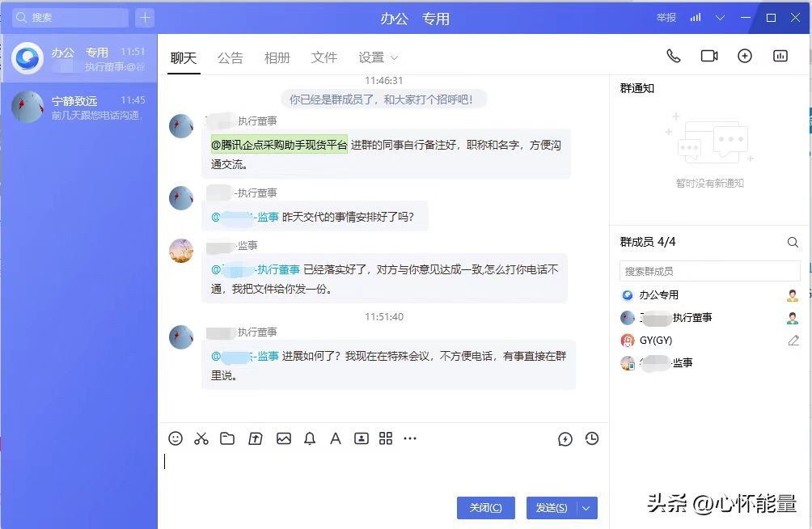Open font formatting with the A icon
Viewport: 812px width, 529px height.
335,438
